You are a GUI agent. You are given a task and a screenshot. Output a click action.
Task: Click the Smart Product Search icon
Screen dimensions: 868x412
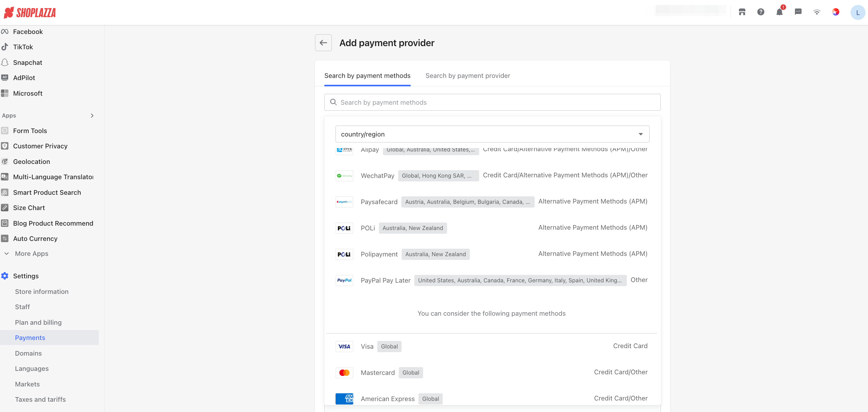[x=5, y=193]
